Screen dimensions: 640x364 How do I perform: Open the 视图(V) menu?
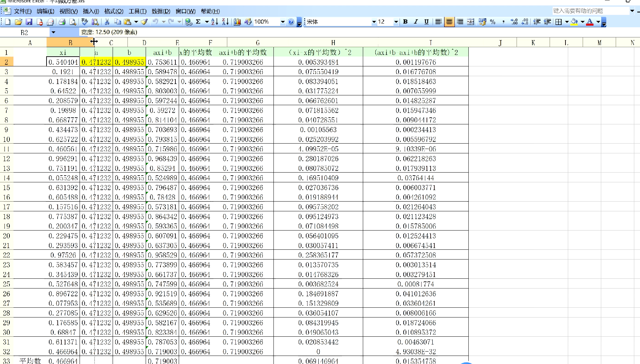68,11
